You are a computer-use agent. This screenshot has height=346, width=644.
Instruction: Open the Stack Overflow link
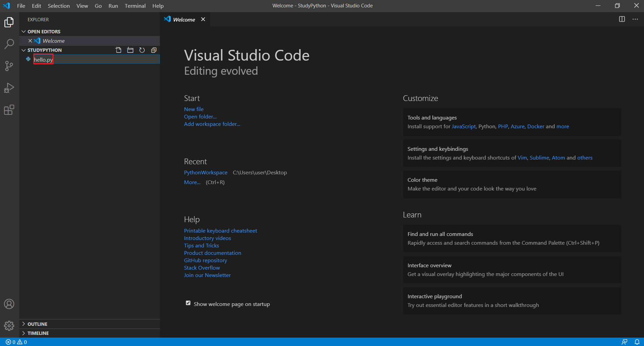(x=202, y=268)
